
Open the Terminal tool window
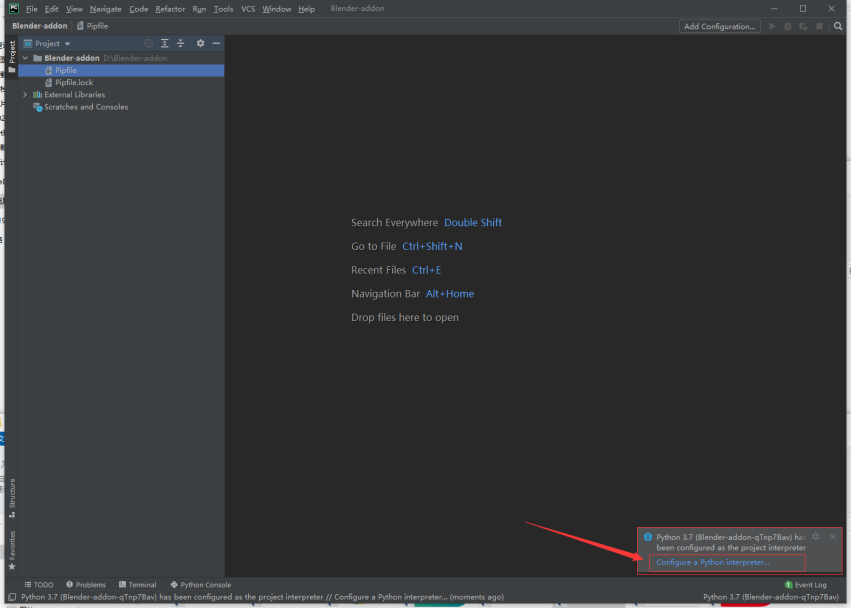(137, 585)
